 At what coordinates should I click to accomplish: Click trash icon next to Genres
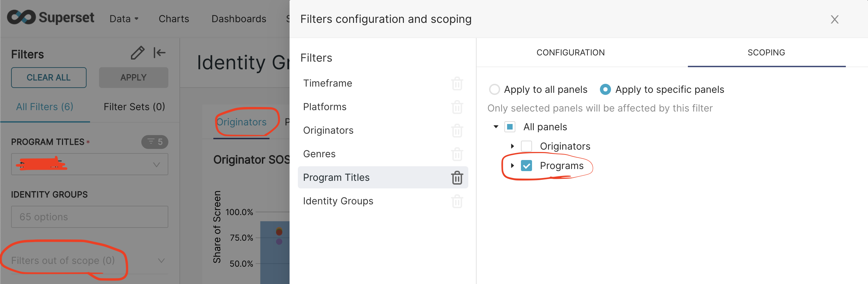click(x=457, y=154)
